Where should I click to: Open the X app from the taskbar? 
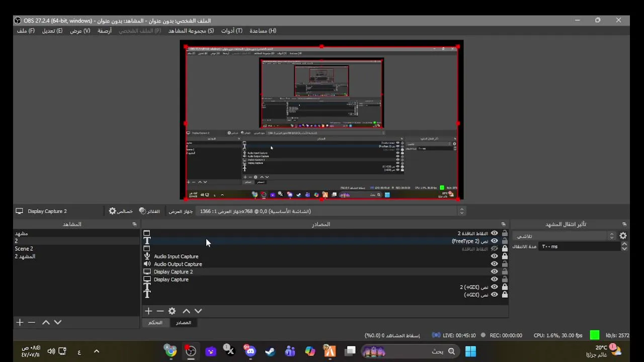pyautogui.click(x=229, y=351)
